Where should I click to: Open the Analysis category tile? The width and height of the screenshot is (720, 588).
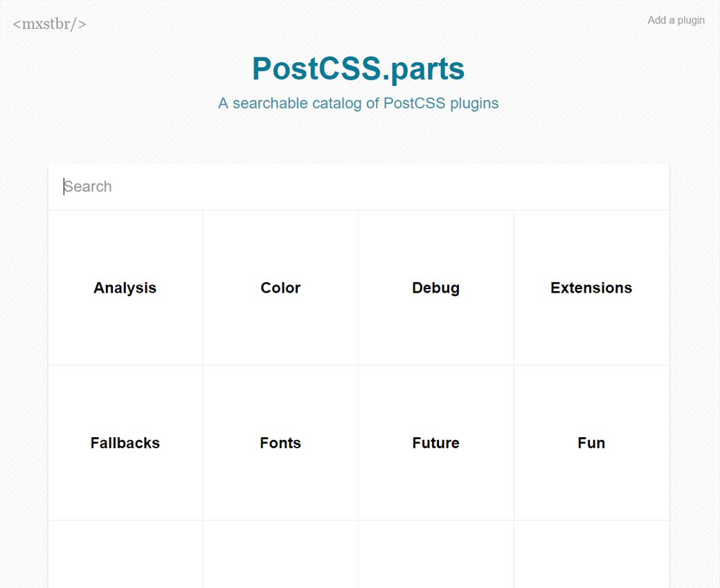(x=125, y=288)
